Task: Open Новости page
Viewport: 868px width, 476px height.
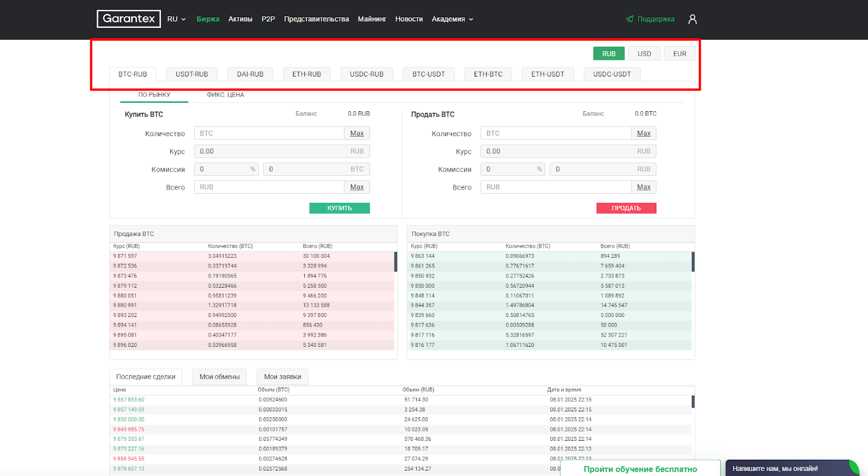Action: click(x=409, y=19)
